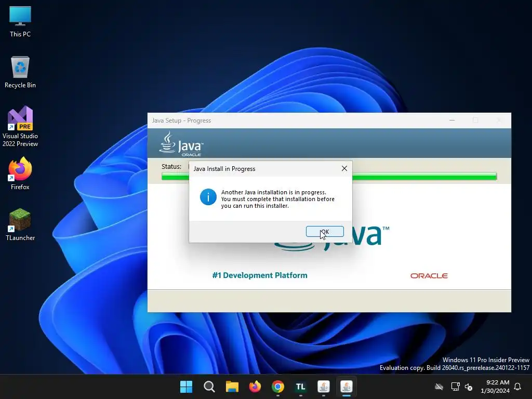Click OK in Java Install dialog

[x=325, y=231]
